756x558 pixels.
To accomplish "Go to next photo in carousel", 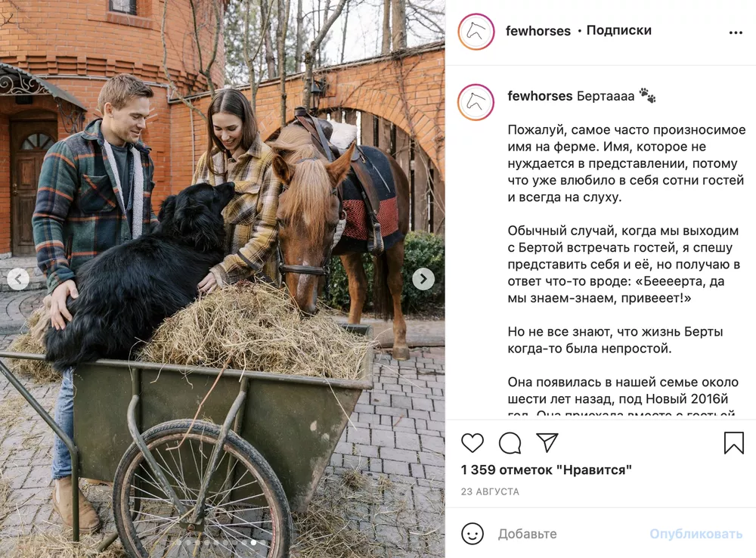I will click(x=423, y=279).
